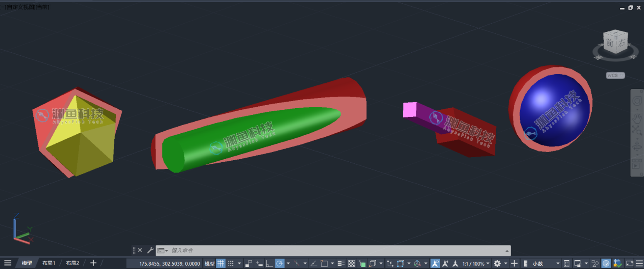Open isometric drafting plane dropdown arrow
644x269 pixels.
305,263
